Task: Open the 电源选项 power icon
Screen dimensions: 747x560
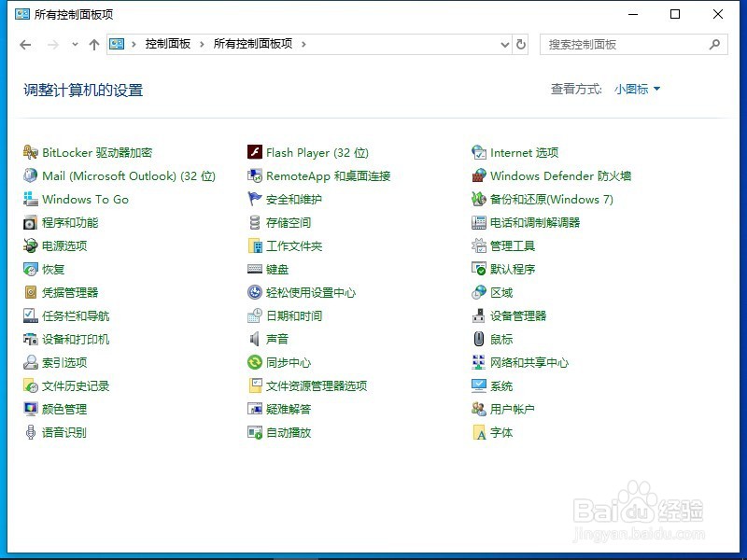Action: [31, 245]
